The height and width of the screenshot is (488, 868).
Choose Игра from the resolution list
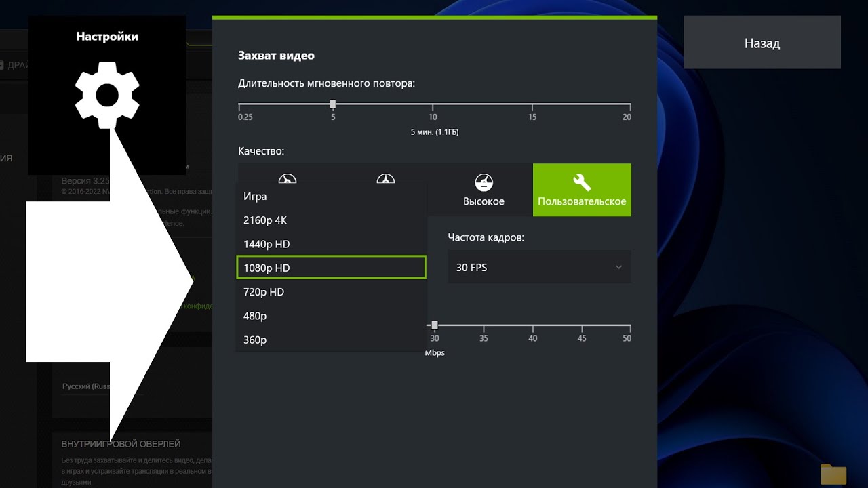pyautogui.click(x=331, y=196)
